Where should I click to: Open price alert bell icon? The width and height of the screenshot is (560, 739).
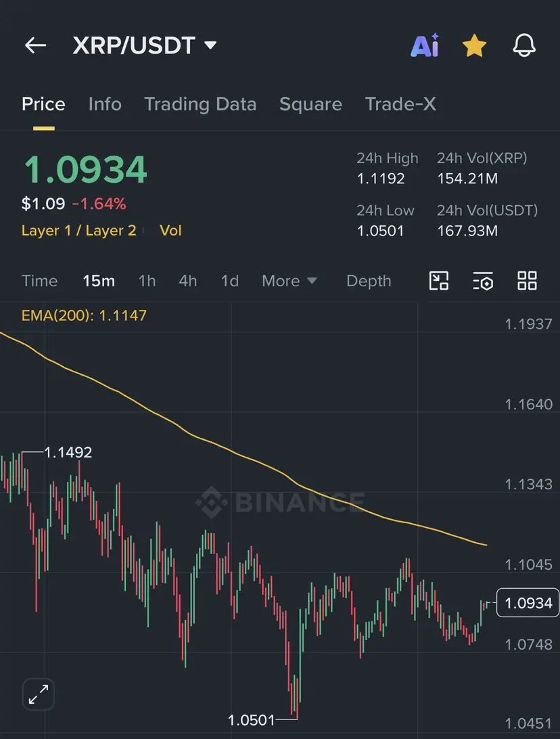click(523, 46)
